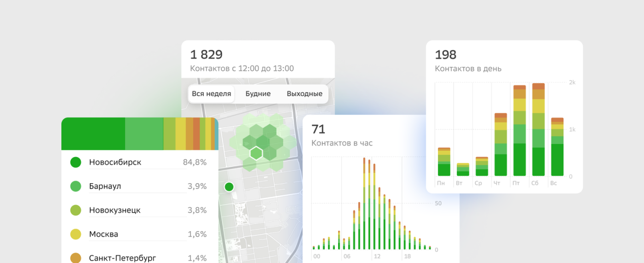644x263 pixels.
Task: Click the Thursday (Чт) bar in chart
Action: 500,145
